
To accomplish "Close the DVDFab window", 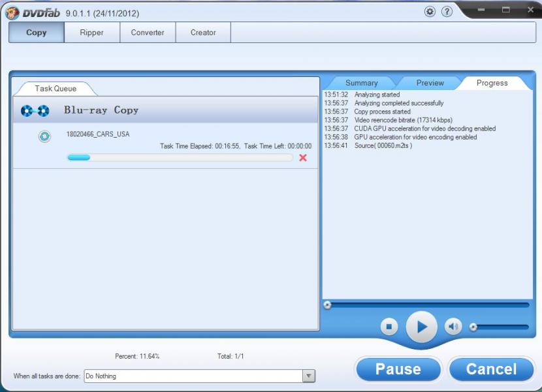I will point(531,10).
